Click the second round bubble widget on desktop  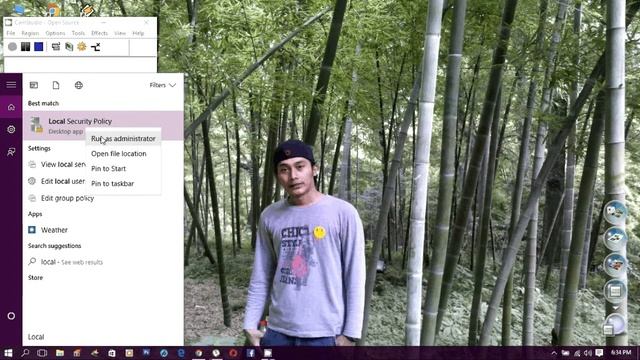point(615,239)
